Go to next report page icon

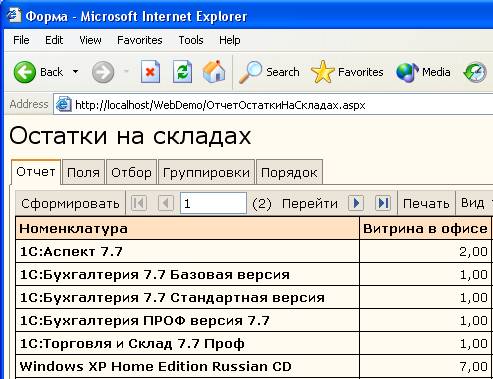click(x=356, y=203)
